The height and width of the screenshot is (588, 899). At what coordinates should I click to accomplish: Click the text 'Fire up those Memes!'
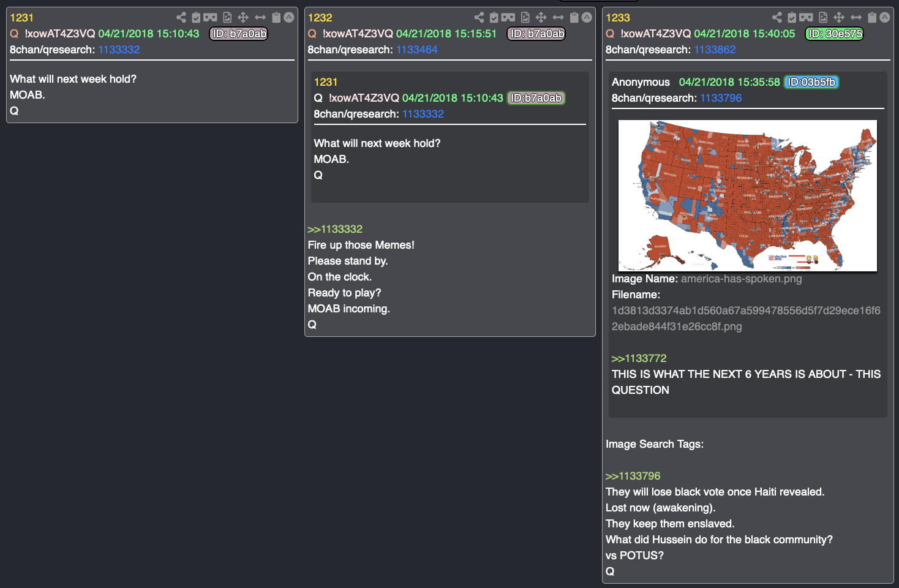click(x=361, y=245)
